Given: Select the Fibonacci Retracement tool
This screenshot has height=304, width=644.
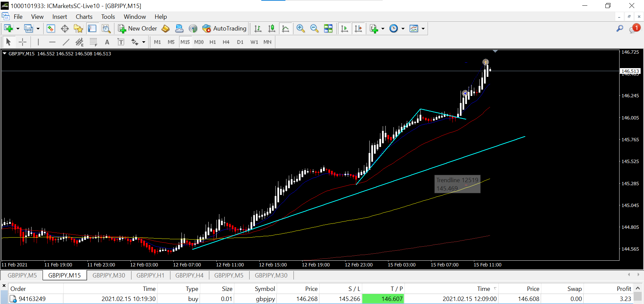Looking at the screenshot, I should 93,42.
